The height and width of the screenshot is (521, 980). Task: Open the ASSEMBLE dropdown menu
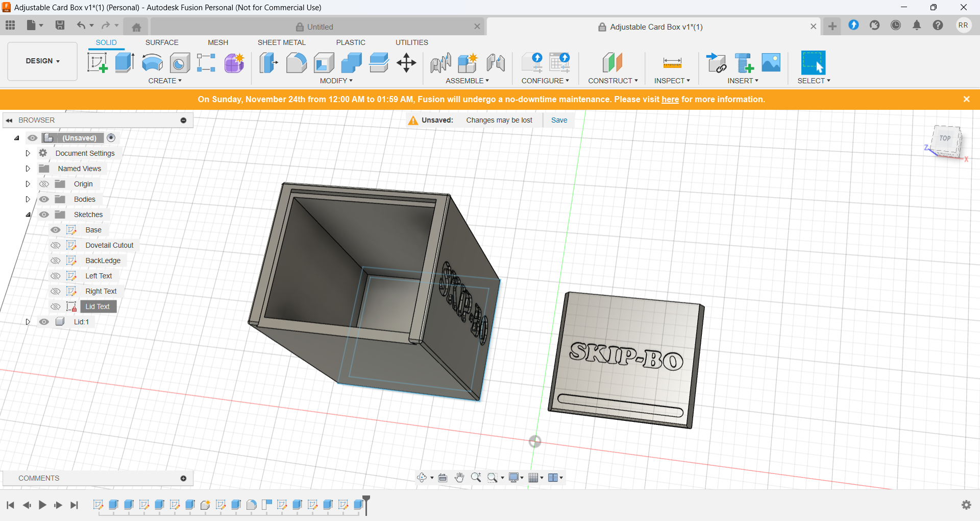coord(467,81)
